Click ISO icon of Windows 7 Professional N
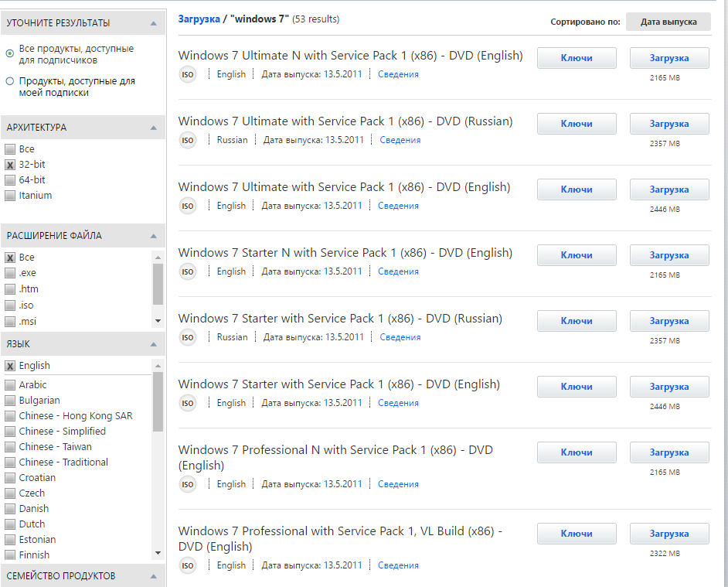 coord(188,484)
